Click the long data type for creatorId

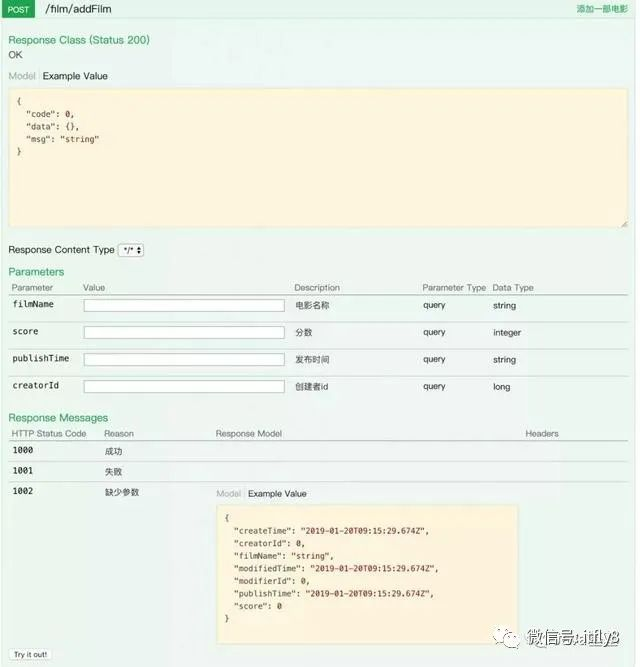click(x=501, y=387)
